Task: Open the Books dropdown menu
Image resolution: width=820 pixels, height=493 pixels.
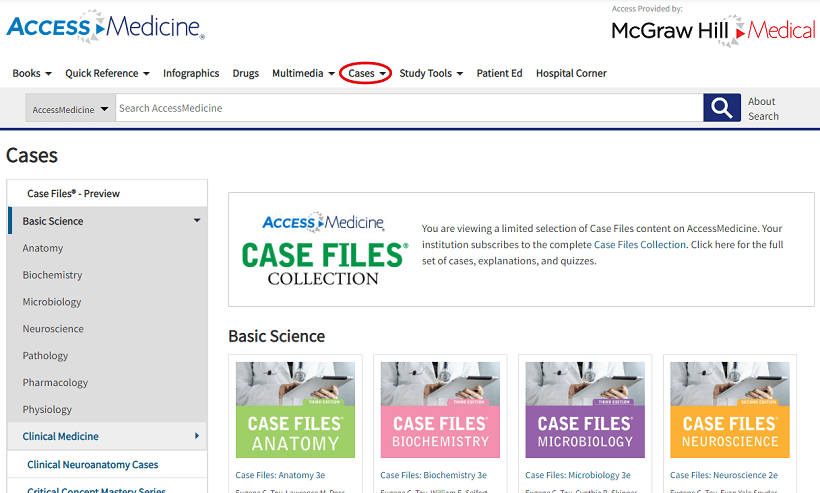Action: coord(32,73)
